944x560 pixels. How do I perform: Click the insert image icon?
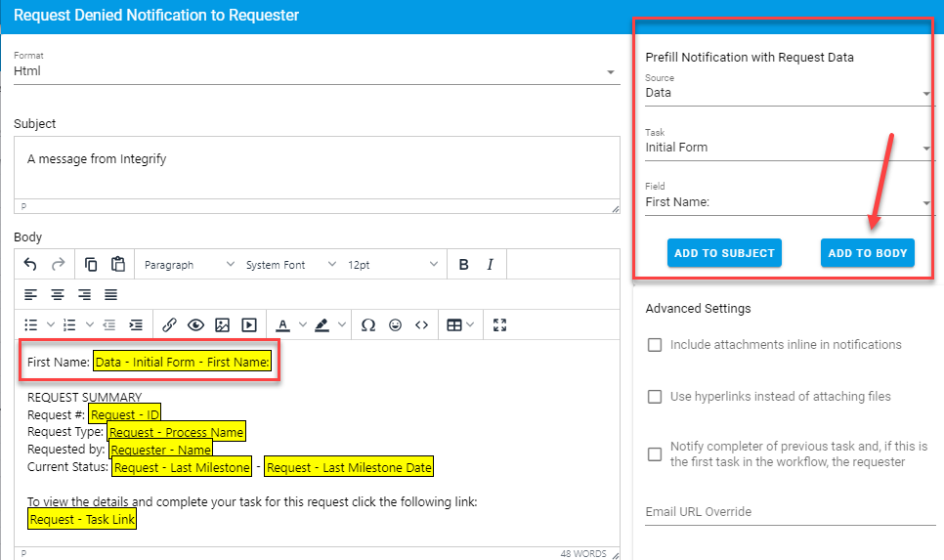pyautogui.click(x=223, y=325)
